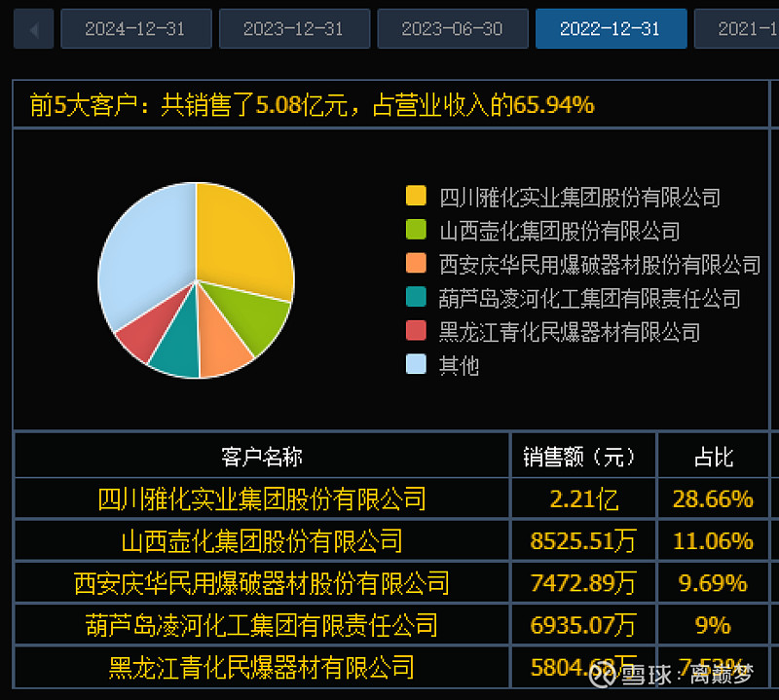Select table row 西安庆华民用爆破器材股份有限公司

pos(391,583)
